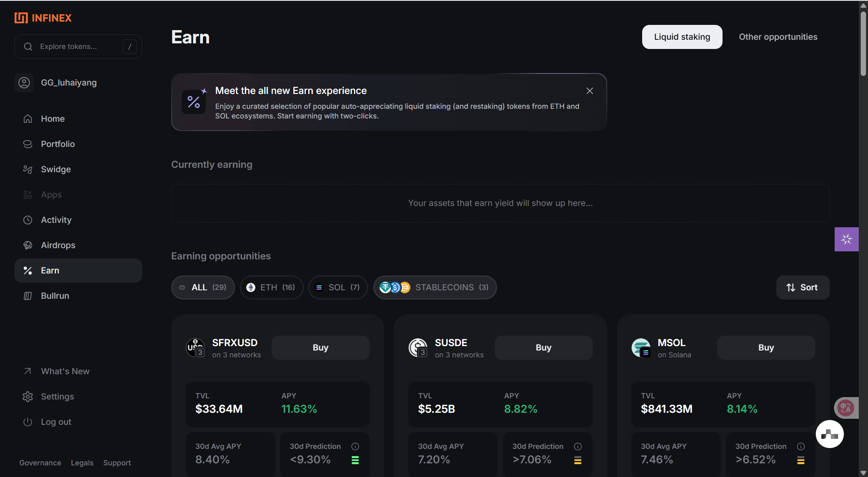Click the Home house icon
This screenshot has height=477, width=868.
pyautogui.click(x=28, y=119)
